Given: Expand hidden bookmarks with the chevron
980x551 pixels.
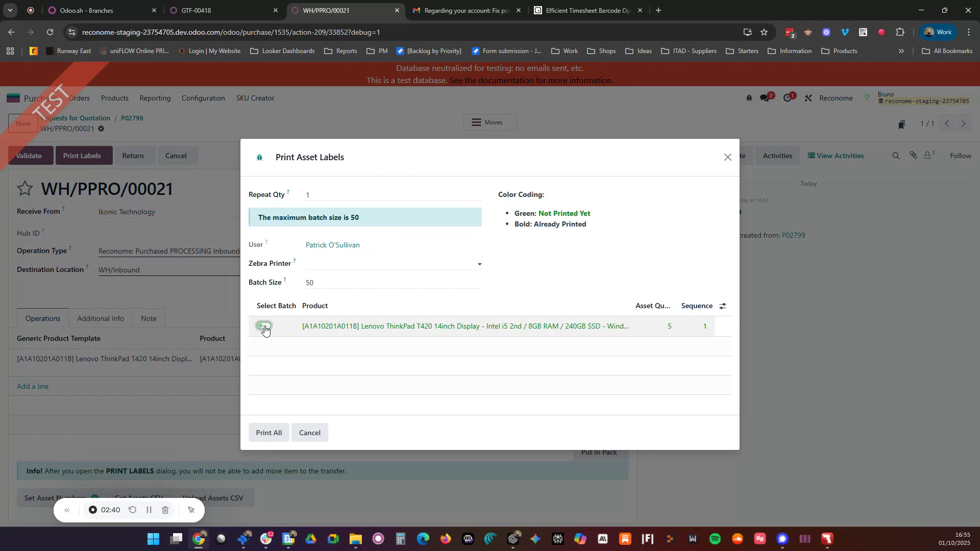Looking at the screenshot, I should [x=902, y=51].
